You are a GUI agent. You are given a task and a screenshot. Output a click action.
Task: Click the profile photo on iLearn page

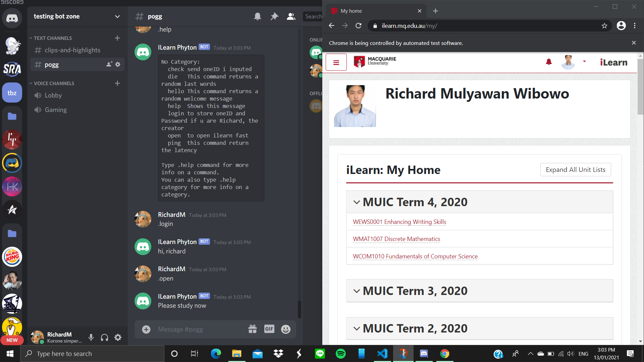355,106
